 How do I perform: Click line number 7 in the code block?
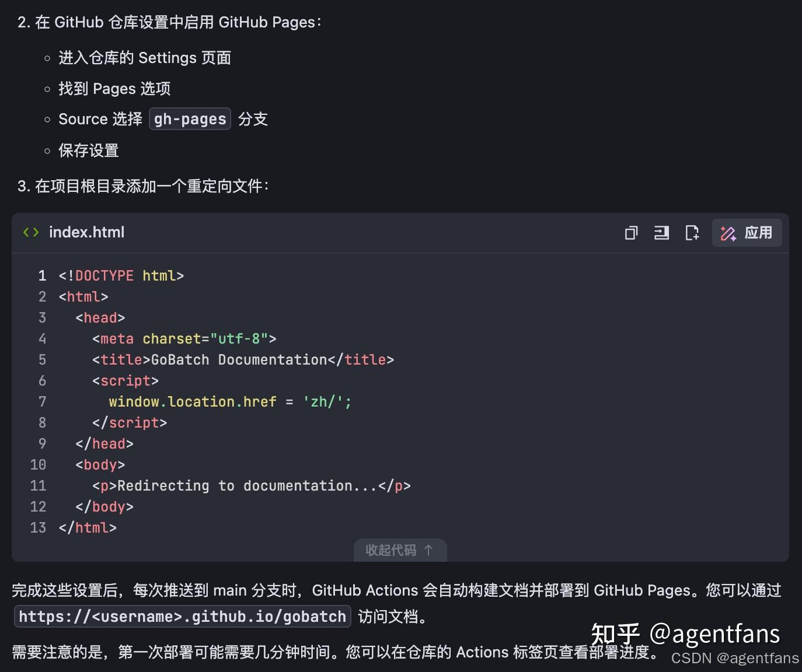point(42,401)
